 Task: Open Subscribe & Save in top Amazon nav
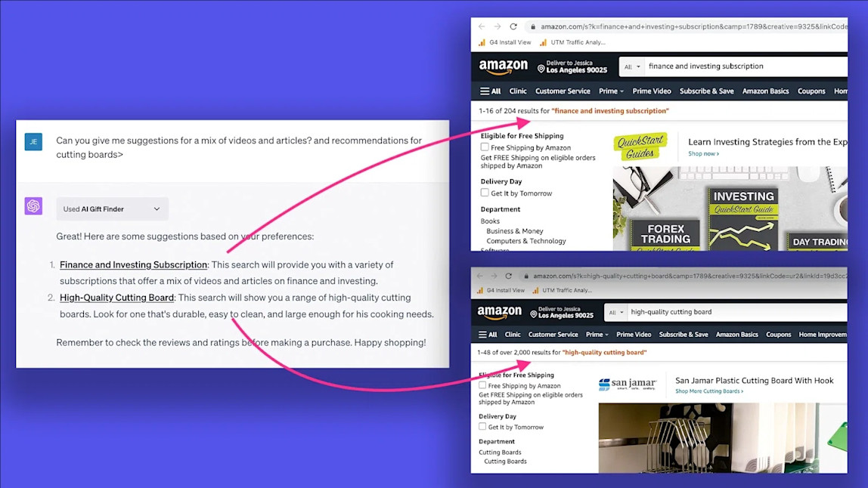coord(706,91)
